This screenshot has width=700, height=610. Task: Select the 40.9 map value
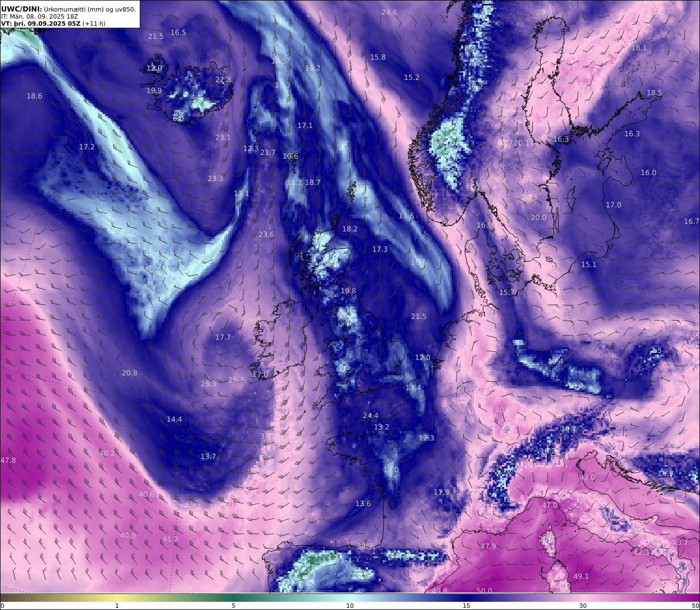[x=128, y=535]
